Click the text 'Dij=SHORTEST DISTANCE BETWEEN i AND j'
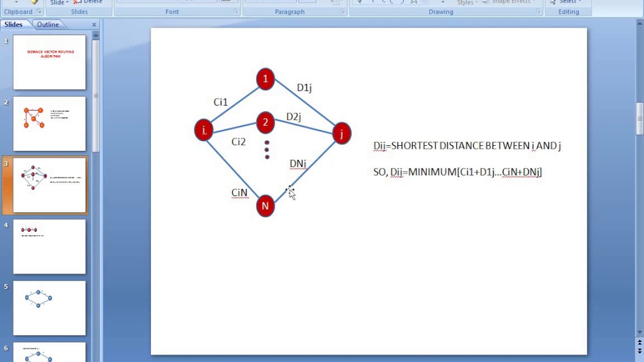The width and height of the screenshot is (644, 362). pyautogui.click(x=467, y=146)
